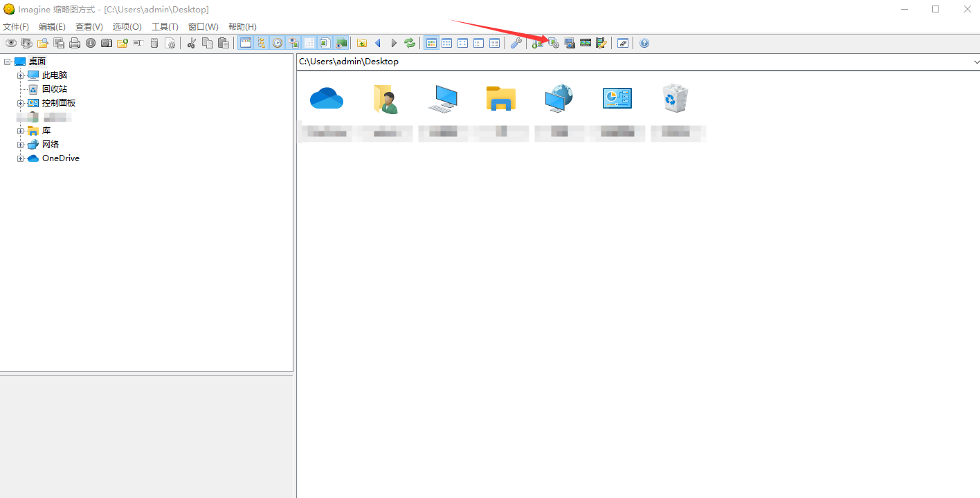Toggle the window-layout button left of tree toggle

point(246,43)
